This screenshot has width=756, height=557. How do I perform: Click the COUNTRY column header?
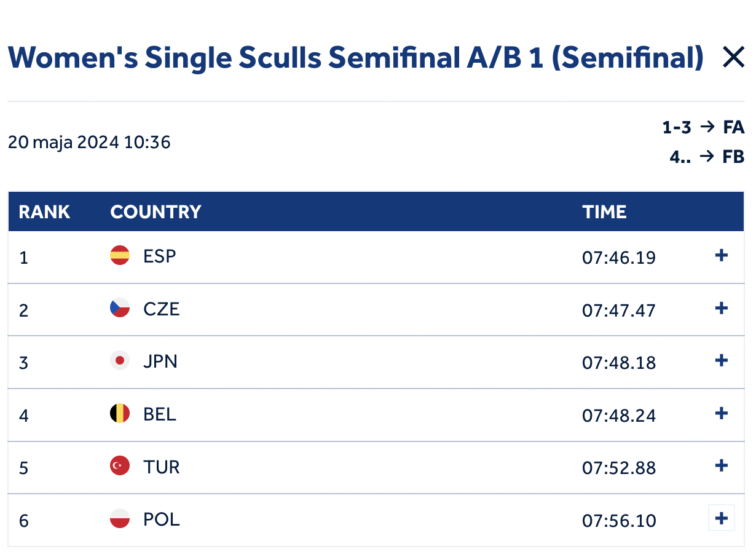point(156,212)
